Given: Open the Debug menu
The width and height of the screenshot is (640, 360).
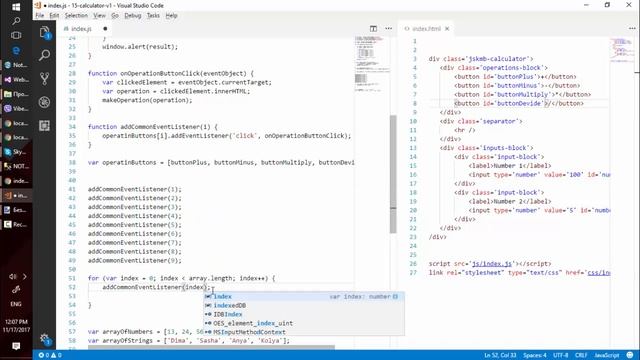Looking at the screenshot, I should tap(133, 16).
